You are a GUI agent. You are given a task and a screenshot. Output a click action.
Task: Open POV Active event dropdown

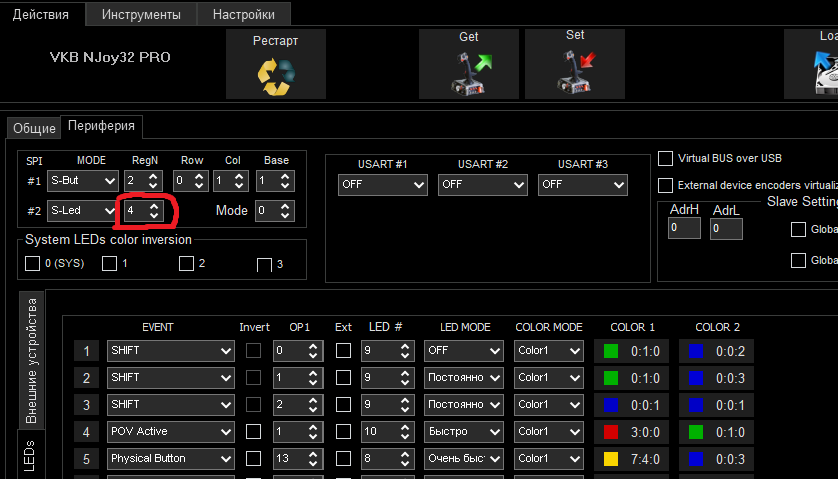pos(170,431)
